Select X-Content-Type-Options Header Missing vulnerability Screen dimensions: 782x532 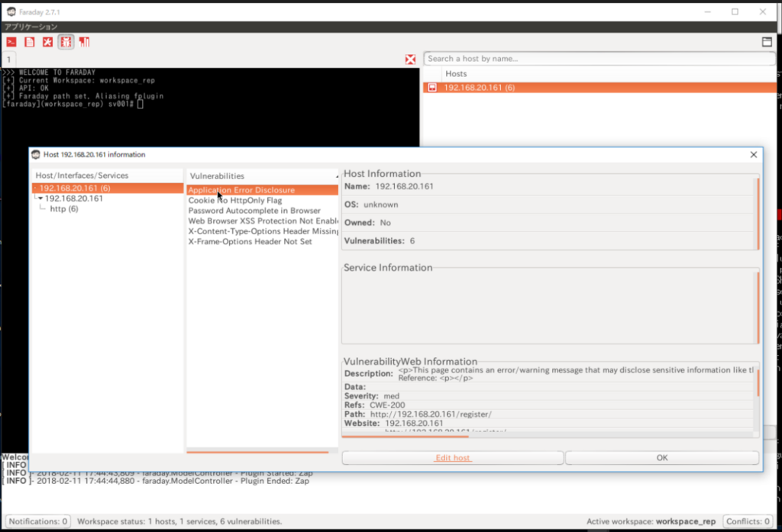(x=263, y=231)
